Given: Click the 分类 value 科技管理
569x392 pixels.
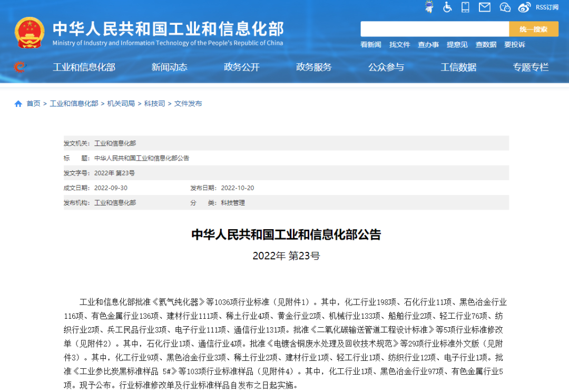Looking at the screenshot, I should click(233, 203).
